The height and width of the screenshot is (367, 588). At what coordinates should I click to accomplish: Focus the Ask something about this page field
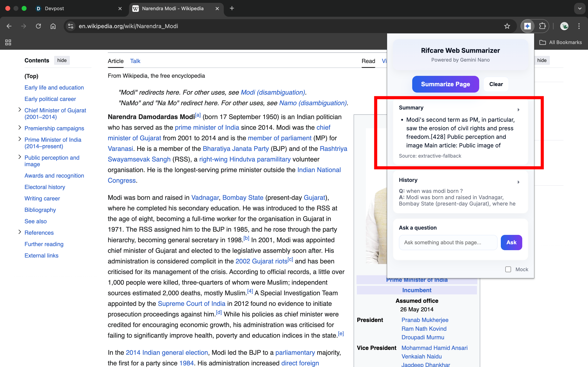tap(448, 242)
